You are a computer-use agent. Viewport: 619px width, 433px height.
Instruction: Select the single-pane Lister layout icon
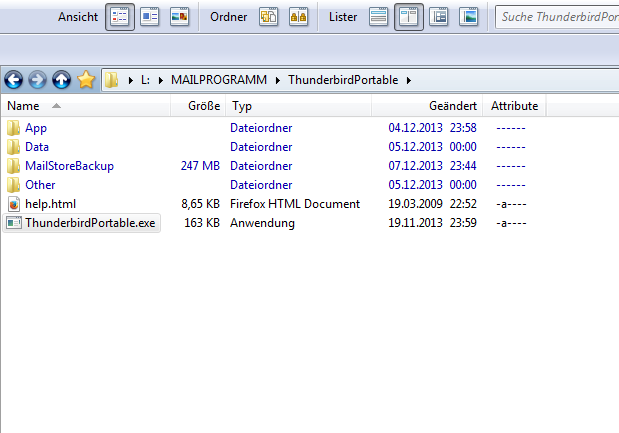(x=379, y=17)
